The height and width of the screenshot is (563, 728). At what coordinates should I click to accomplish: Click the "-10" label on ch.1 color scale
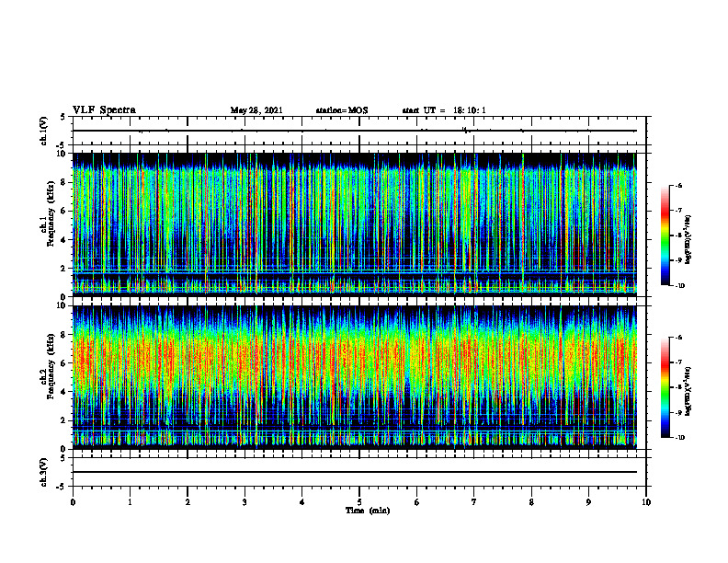pyautogui.click(x=679, y=286)
